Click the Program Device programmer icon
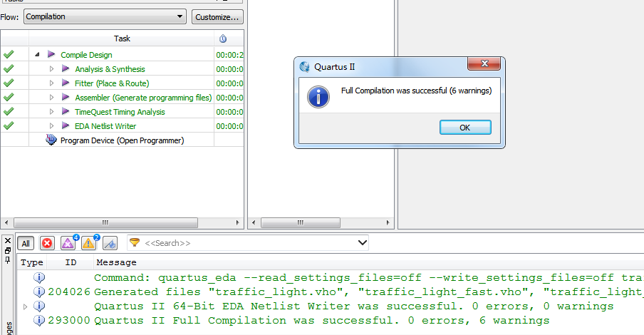Viewport: 644px width, 335px height. [x=51, y=140]
